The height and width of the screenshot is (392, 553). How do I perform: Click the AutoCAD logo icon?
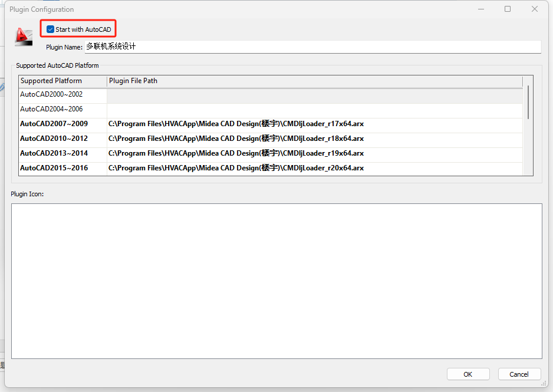click(x=24, y=37)
